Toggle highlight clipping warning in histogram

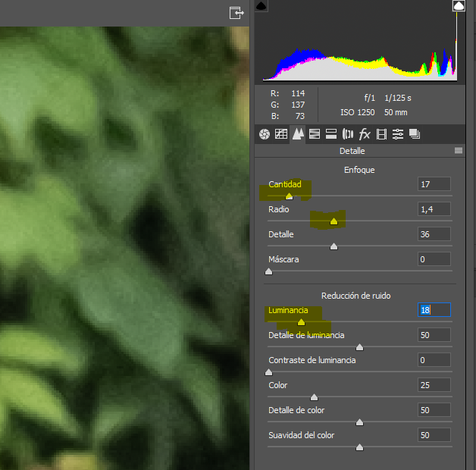coord(459,5)
